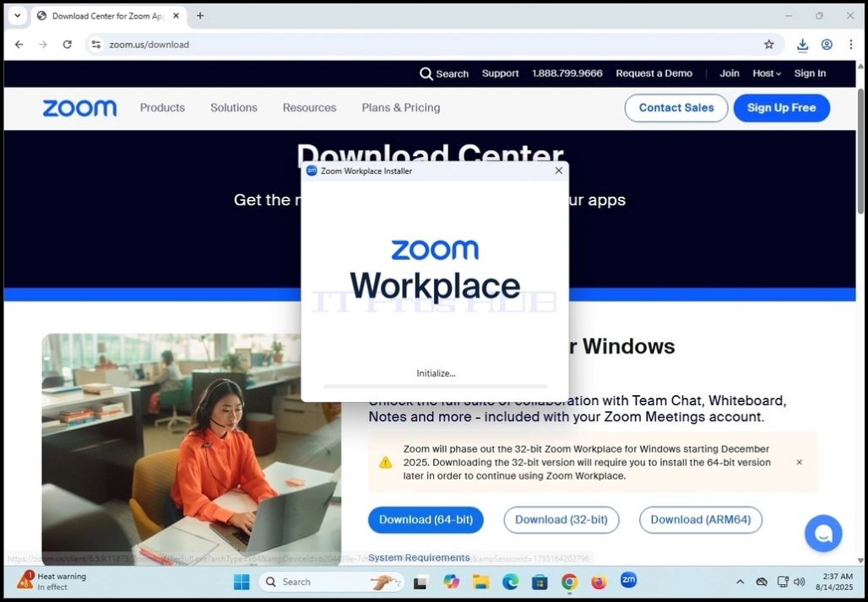The image size is (868, 602).
Task: Click the page vertical scrollbar
Action: pyautogui.click(x=860, y=150)
